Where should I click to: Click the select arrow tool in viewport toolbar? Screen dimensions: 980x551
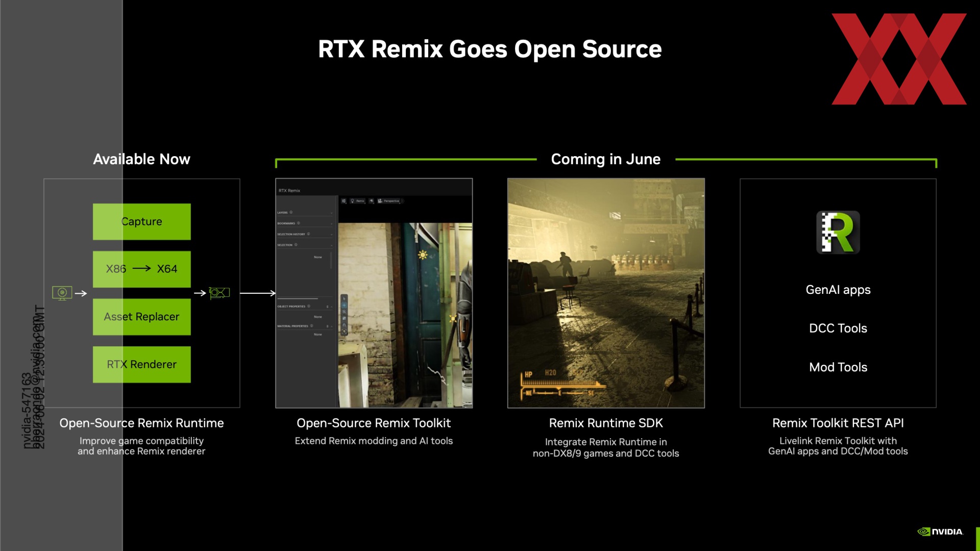(x=344, y=298)
